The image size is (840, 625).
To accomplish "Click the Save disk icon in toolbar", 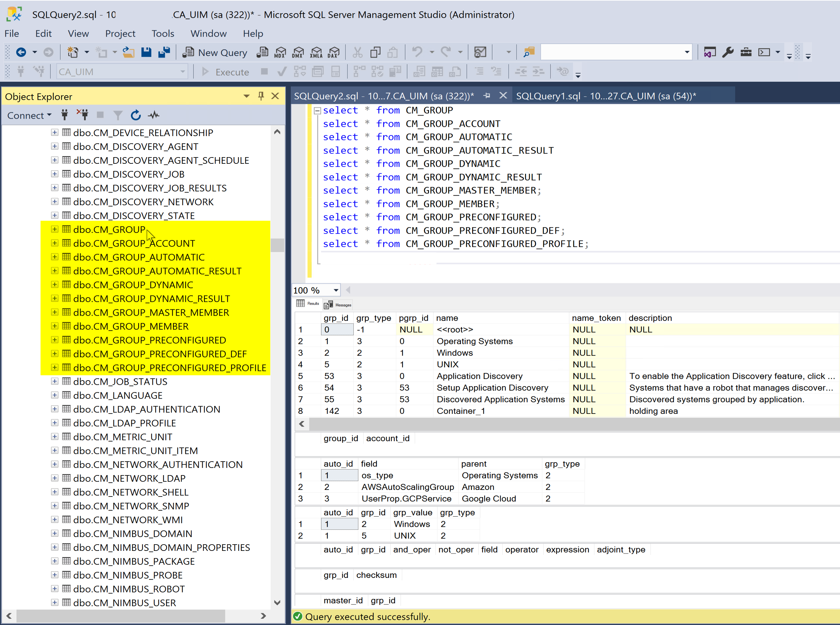I will pos(146,52).
